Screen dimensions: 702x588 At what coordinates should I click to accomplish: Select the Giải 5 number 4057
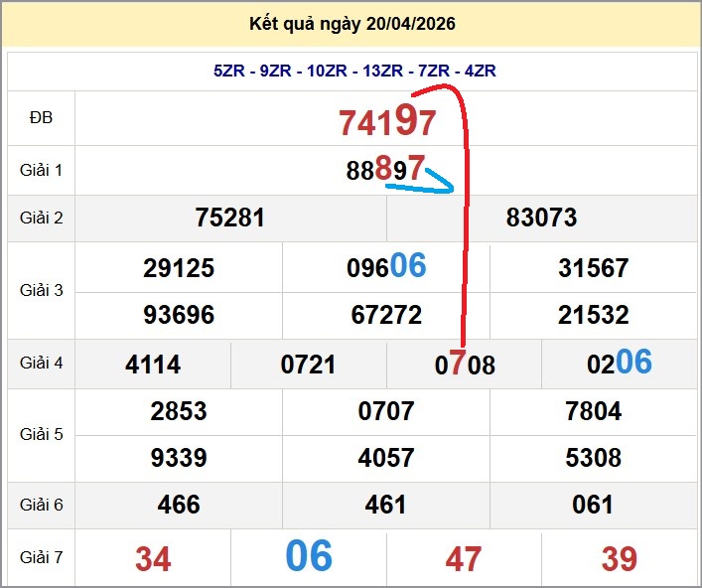(386, 458)
